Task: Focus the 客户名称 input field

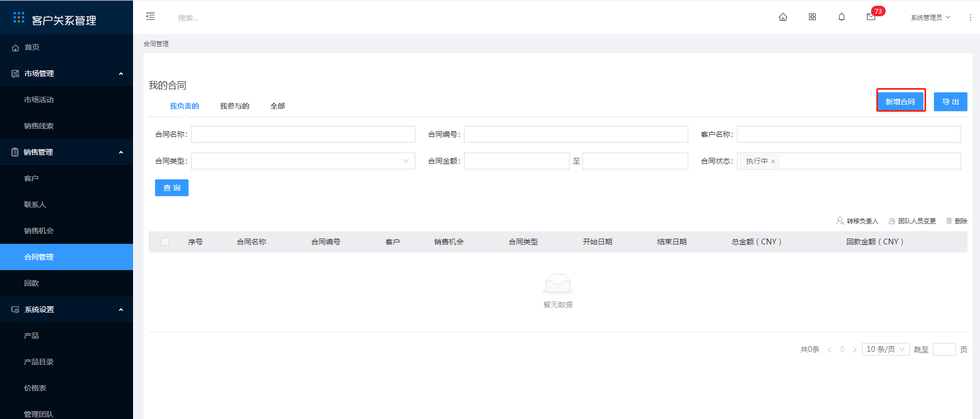Action: pos(849,134)
